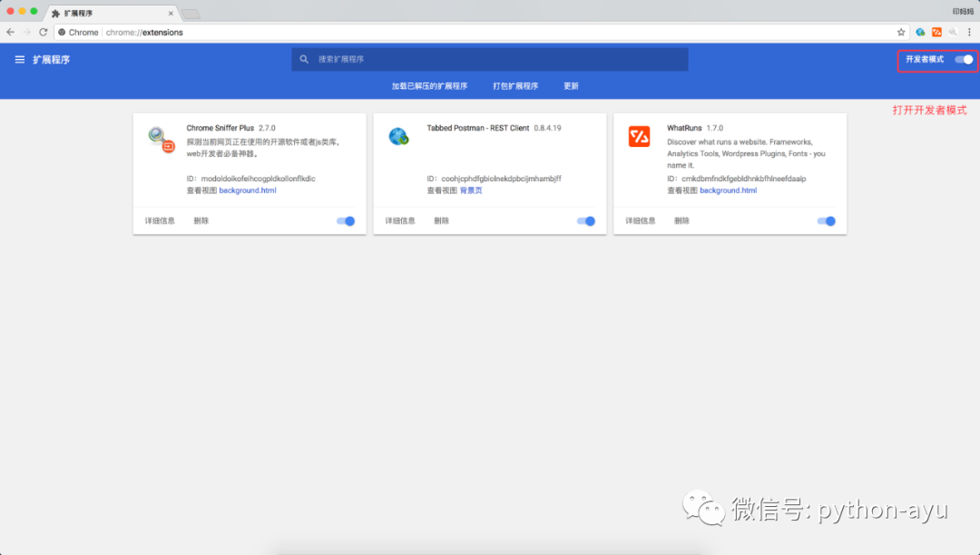Click the browser forward arrow
The height and width of the screenshot is (555, 980).
(x=27, y=32)
